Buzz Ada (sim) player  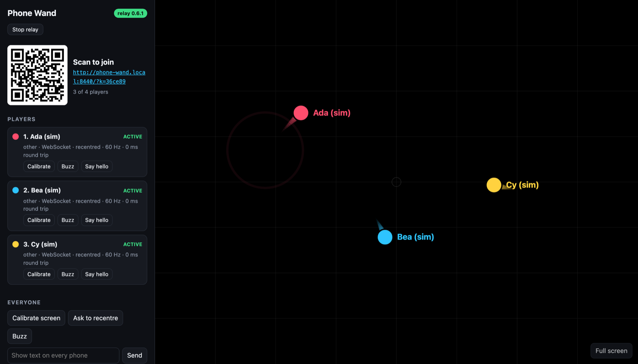click(68, 166)
